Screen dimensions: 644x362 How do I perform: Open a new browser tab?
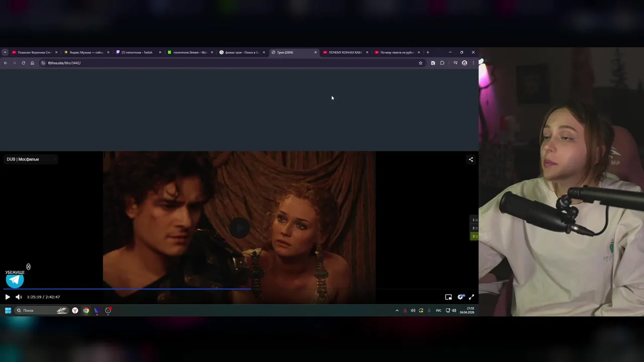pyautogui.click(x=428, y=52)
